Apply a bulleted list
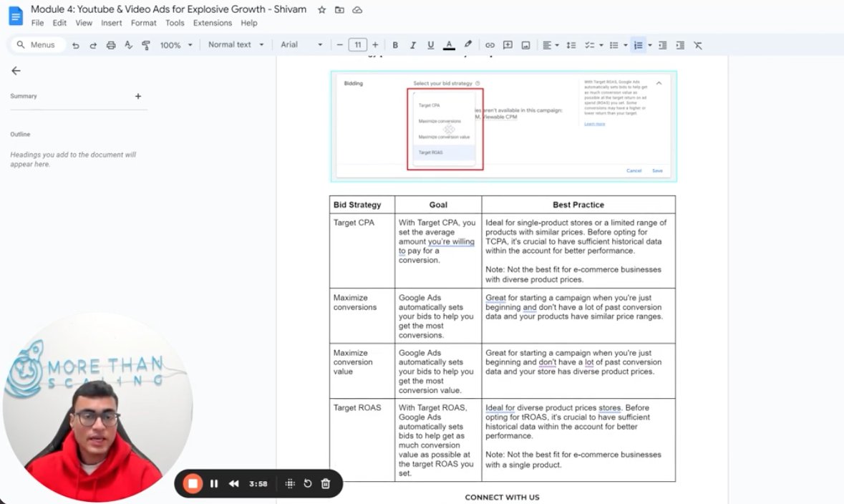Image resolution: width=844 pixels, height=504 pixels. coord(613,45)
